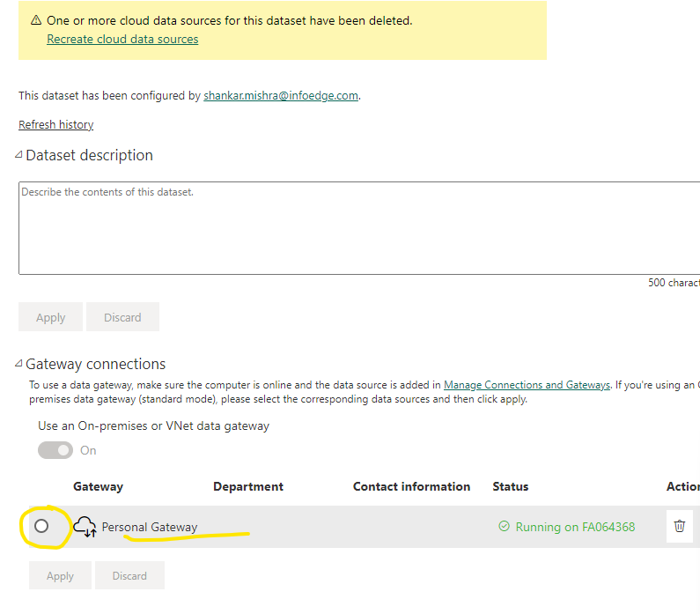Open the Recreate cloud data sources link
Image resolution: width=700 pixels, height=614 pixels.
(x=122, y=40)
